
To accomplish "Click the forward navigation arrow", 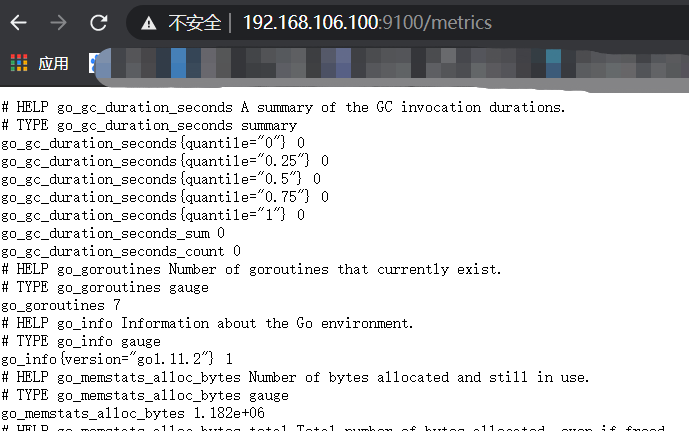I will 58,22.
